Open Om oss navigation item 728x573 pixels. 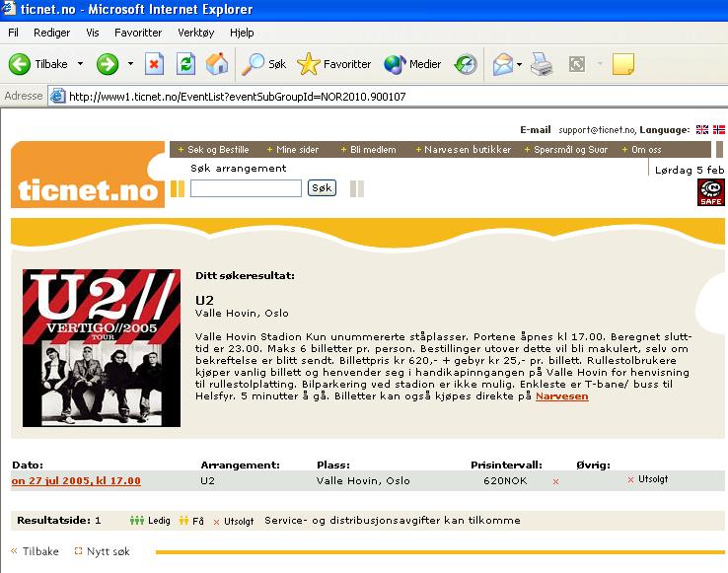point(641,150)
